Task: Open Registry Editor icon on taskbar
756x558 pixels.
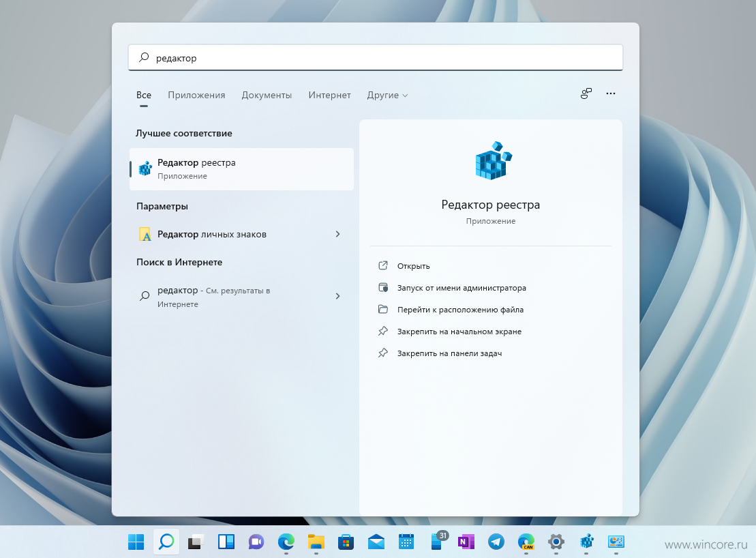Action: tap(586, 542)
